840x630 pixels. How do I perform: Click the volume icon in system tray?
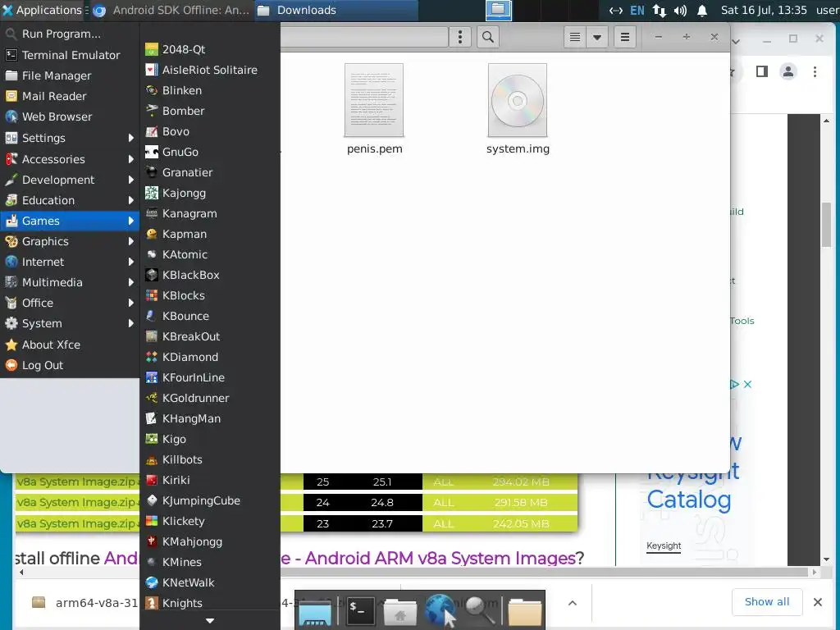tap(680, 10)
